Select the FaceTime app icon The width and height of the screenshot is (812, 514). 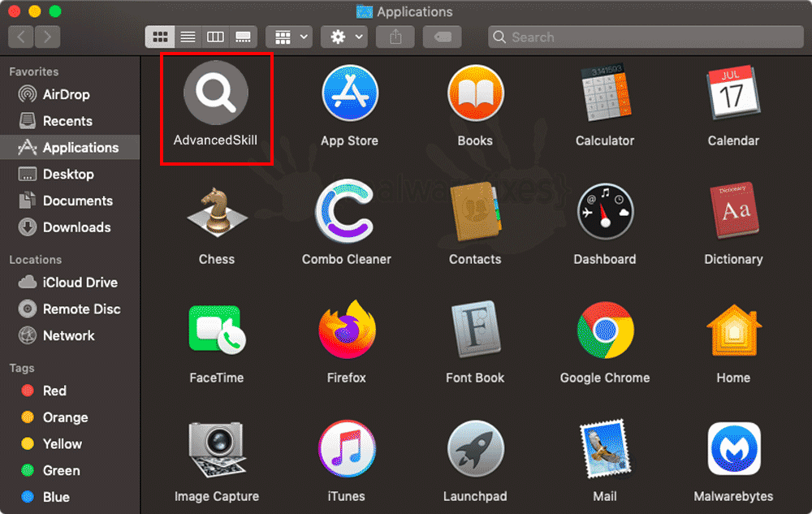pyautogui.click(x=217, y=330)
